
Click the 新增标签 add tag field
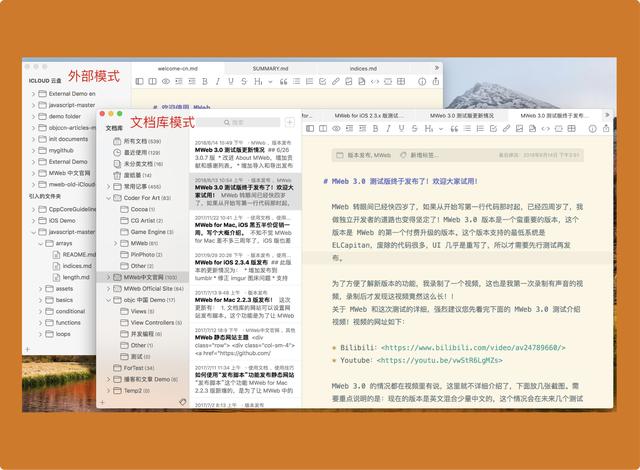[x=420, y=155]
